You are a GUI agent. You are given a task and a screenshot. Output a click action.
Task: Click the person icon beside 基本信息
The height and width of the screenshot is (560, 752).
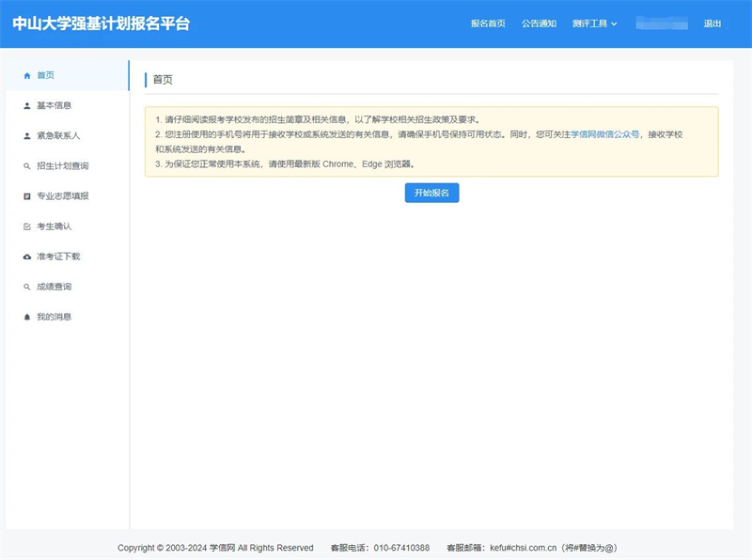point(27,106)
